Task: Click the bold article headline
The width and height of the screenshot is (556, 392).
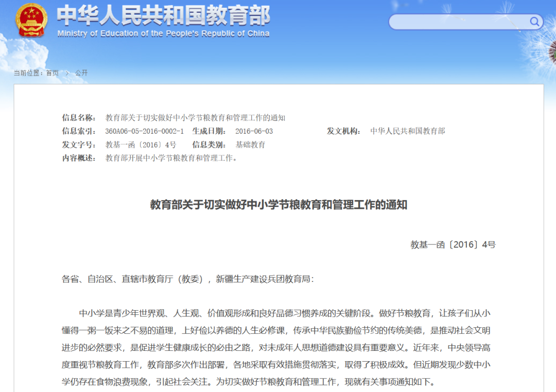Action: 279,205
